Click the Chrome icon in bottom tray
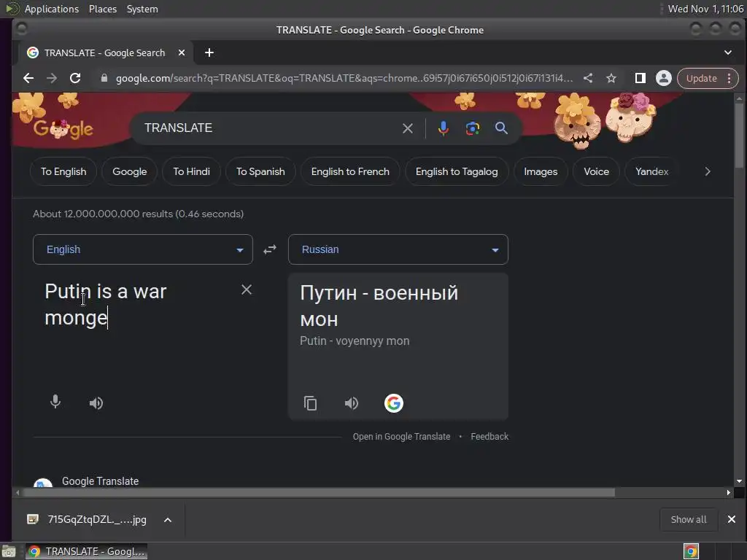This screenshot has width=747, height=560. [692, 551]
